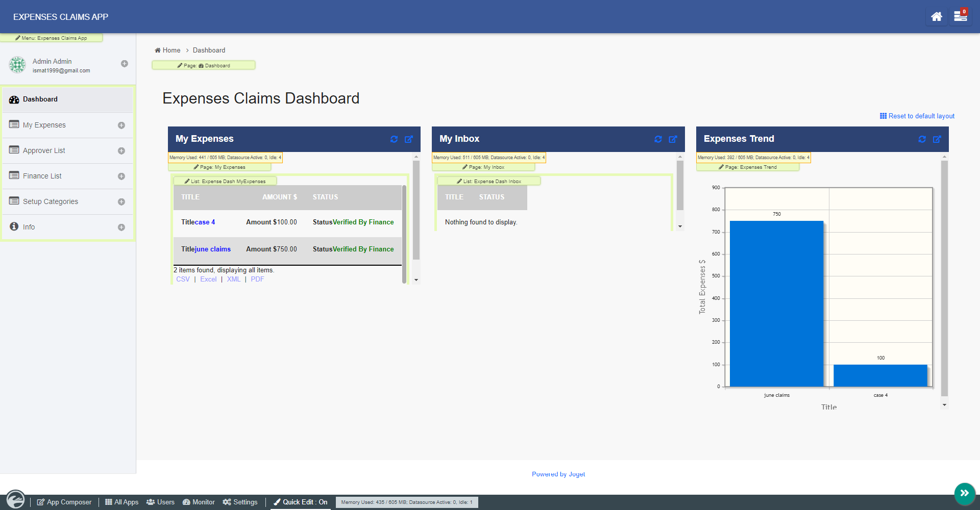The height and width of the screenshot is (510, 980).
Task: Open Setup Categories from the sidebar
Action: [x=67, y=201]
